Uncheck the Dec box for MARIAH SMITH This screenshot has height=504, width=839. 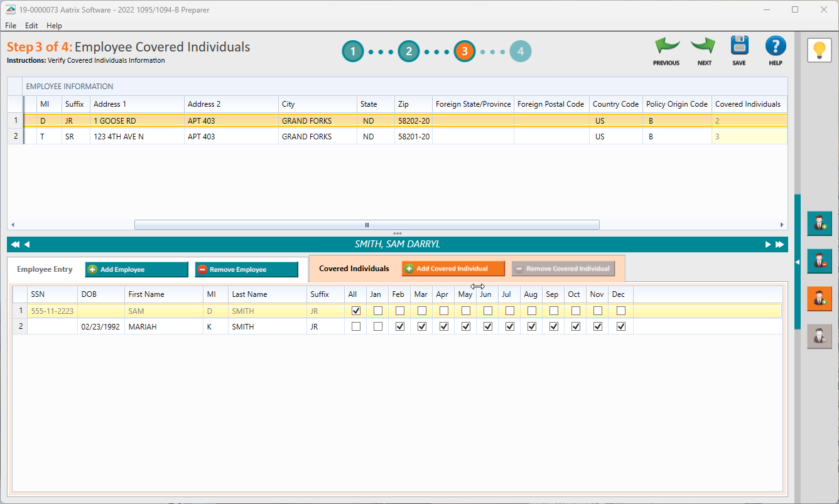620,326
